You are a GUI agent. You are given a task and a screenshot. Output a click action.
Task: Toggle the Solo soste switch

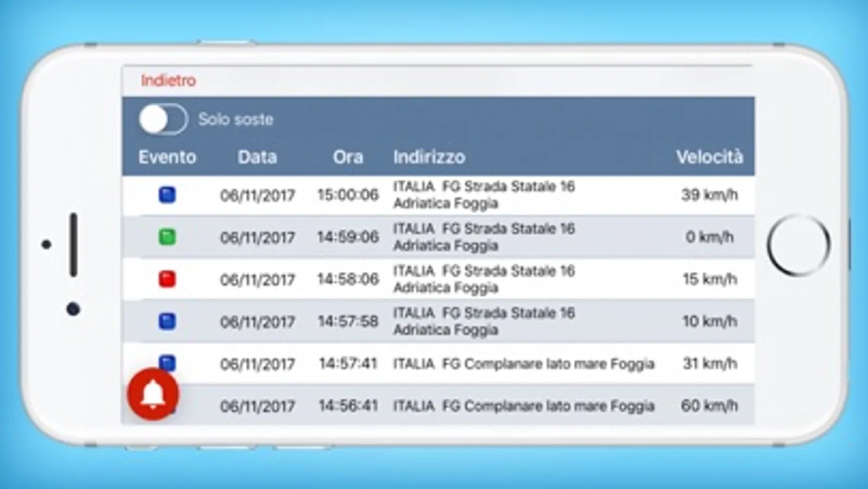[x=163, y=119]
